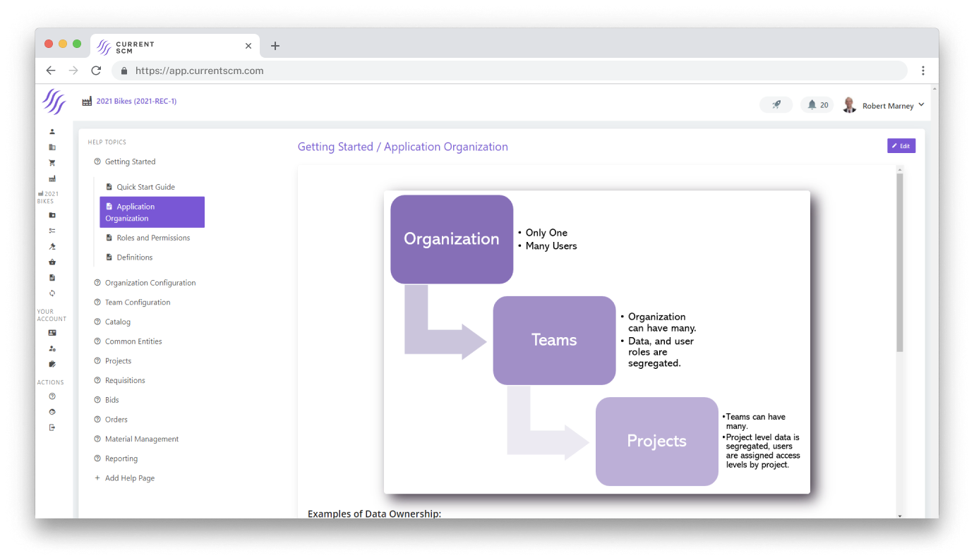Viewport: 974px width, 560px height.
Task: Expand the Organization Configuration help topic
Action: [x=150, y=282]
